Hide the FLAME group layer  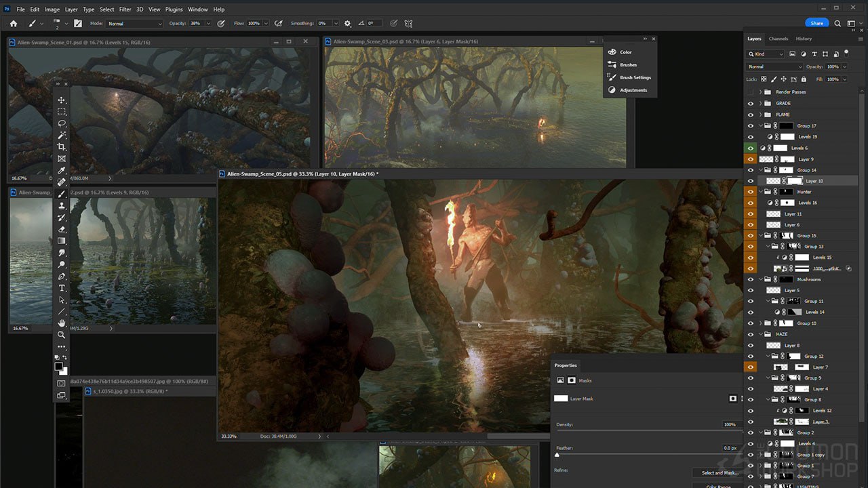[x=750, y=115]
